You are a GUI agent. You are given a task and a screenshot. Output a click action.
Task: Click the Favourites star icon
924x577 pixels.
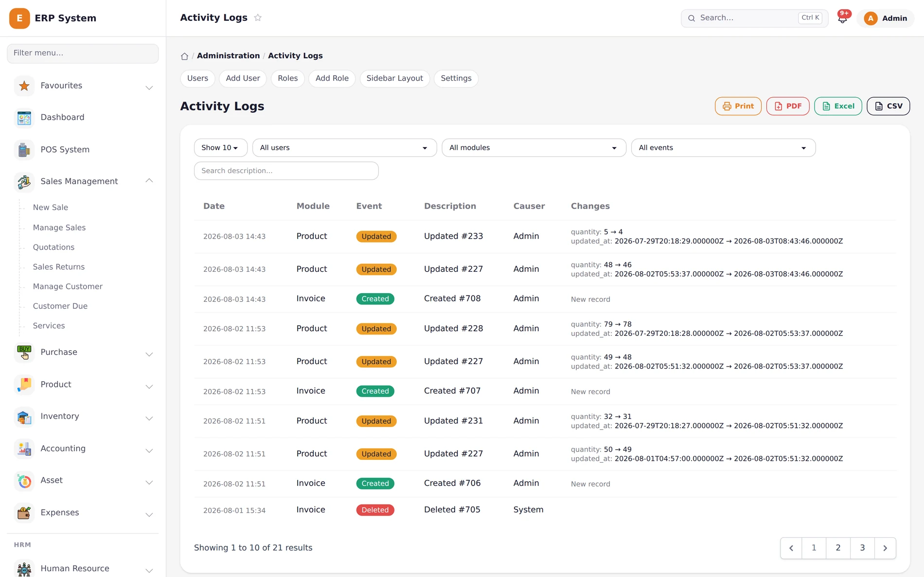24,86
